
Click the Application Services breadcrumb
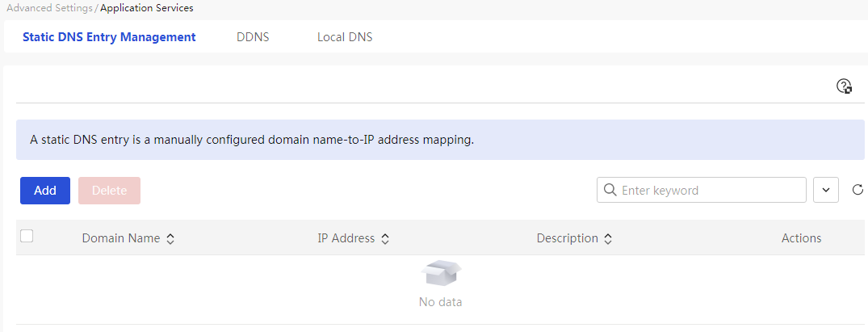[x=146, y=7]
